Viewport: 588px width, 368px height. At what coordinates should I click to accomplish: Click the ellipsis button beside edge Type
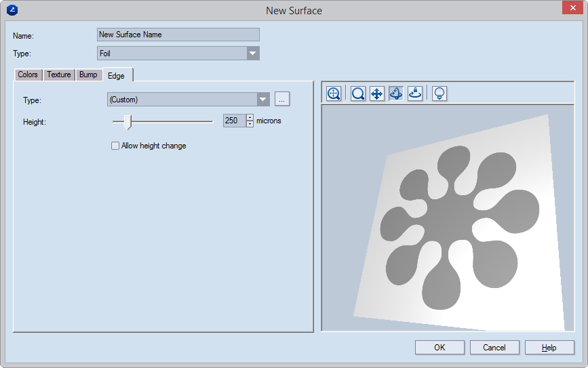click(282, 100)
